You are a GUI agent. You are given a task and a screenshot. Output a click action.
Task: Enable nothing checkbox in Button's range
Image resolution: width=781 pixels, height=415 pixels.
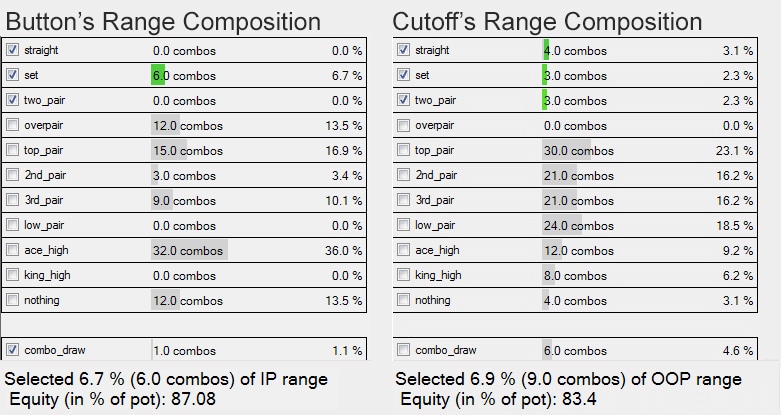coord(12,300)
